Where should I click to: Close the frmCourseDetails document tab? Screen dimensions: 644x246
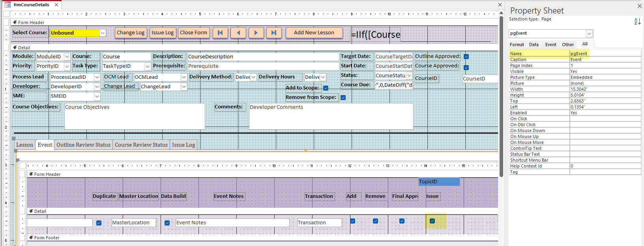click(x=56, y=5)
